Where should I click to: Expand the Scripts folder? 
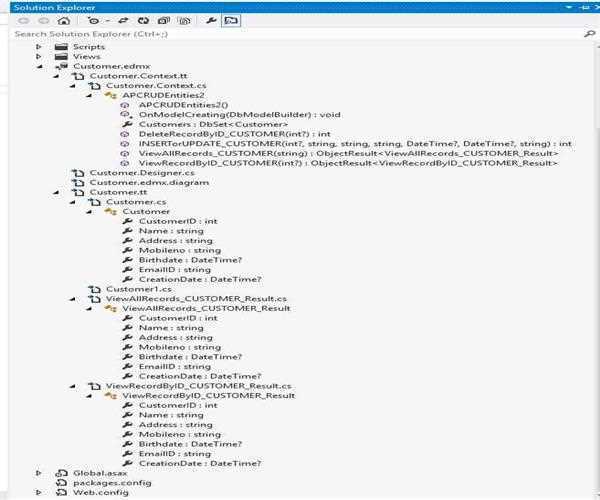click(x=39, y=47)
